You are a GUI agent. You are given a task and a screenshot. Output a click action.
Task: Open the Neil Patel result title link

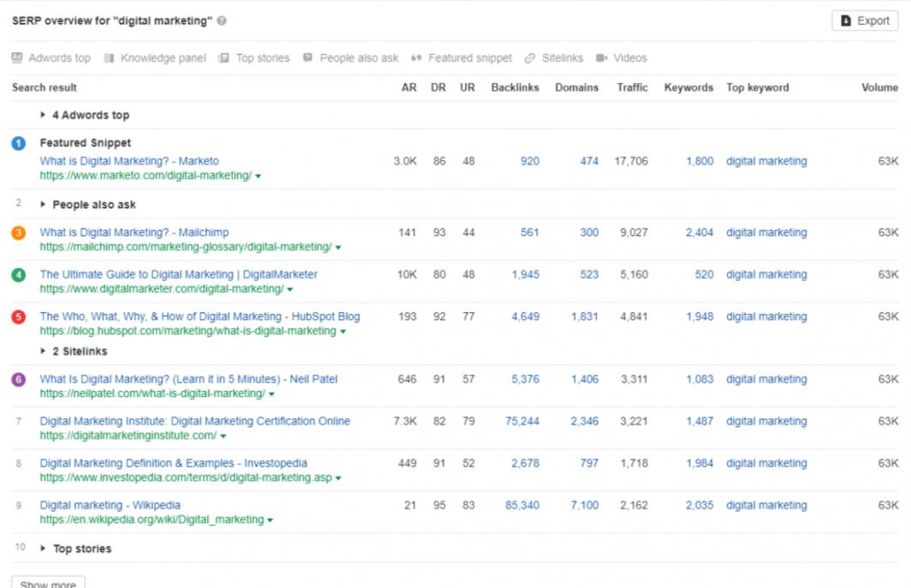(x=188, y=379)
